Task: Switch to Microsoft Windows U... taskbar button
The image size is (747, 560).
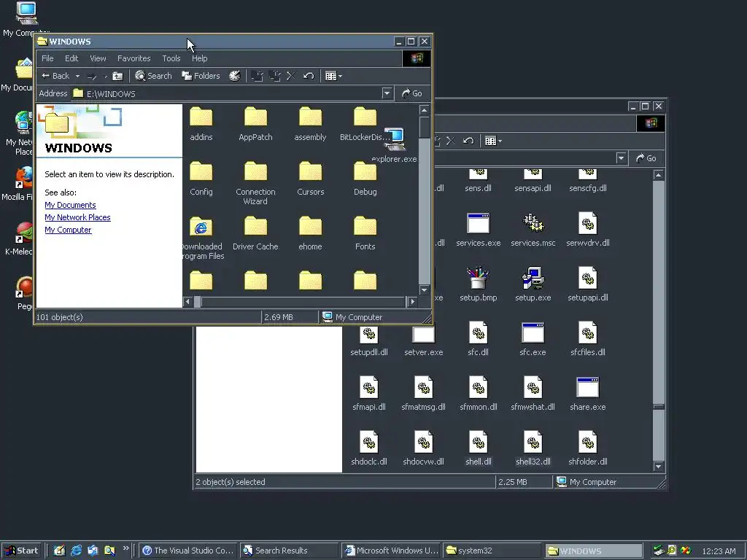Action: 392,551
